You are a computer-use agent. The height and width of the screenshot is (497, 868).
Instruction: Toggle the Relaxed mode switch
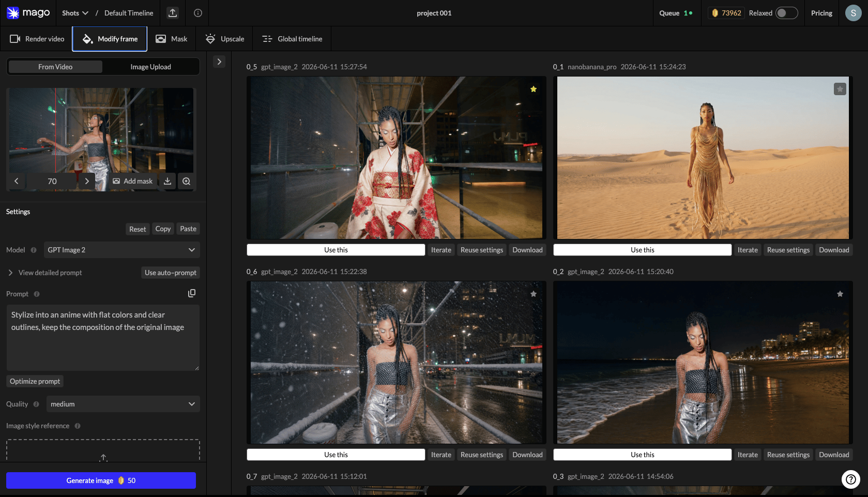787,13
